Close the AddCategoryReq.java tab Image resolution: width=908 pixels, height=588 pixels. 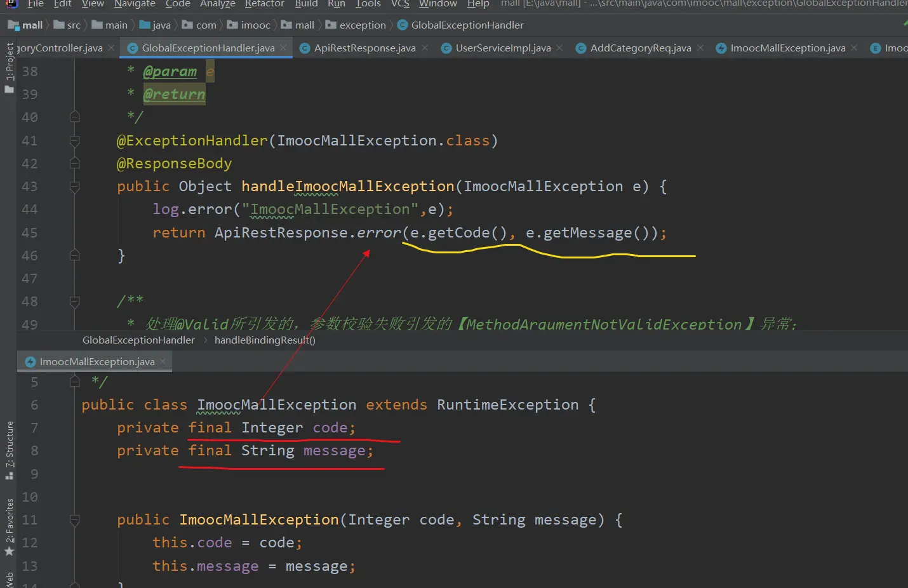click(700, 48)
